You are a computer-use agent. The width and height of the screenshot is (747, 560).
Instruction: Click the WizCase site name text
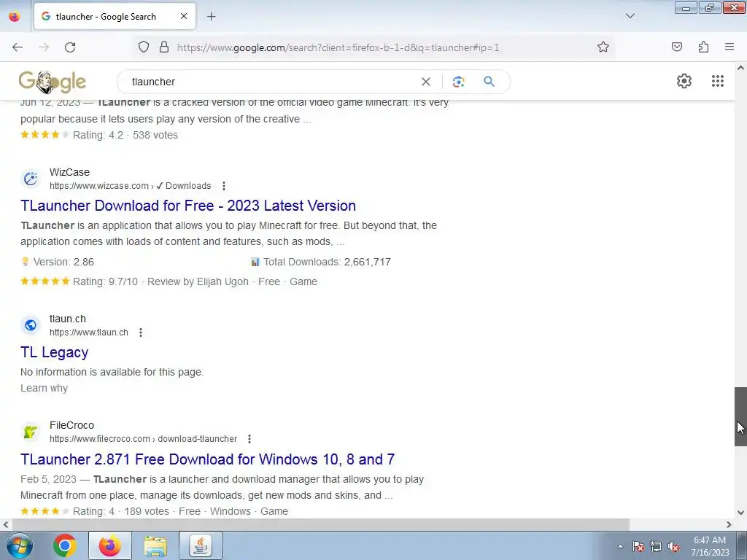69,172
